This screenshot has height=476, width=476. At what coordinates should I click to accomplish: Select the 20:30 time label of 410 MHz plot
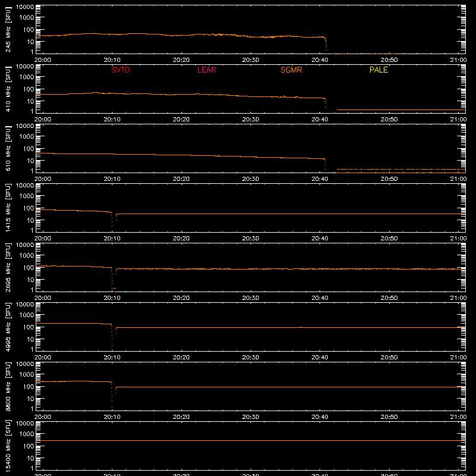(x=250, y=120)
